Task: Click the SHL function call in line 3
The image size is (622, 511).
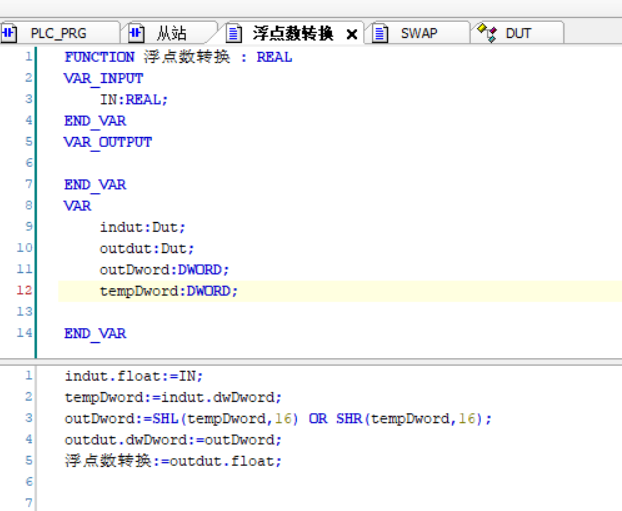Action: click(x=225, y=419)
